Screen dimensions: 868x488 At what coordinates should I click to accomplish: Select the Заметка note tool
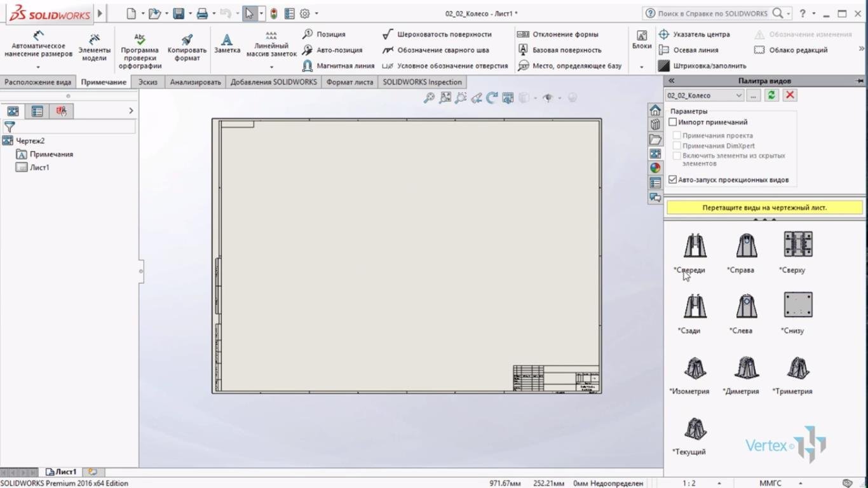[x=227, y=44]
